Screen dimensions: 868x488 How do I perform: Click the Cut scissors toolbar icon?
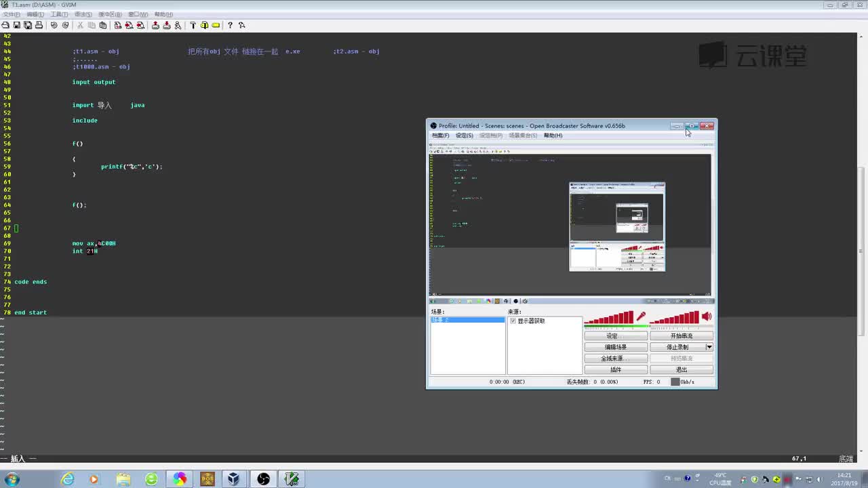[80, 25]
